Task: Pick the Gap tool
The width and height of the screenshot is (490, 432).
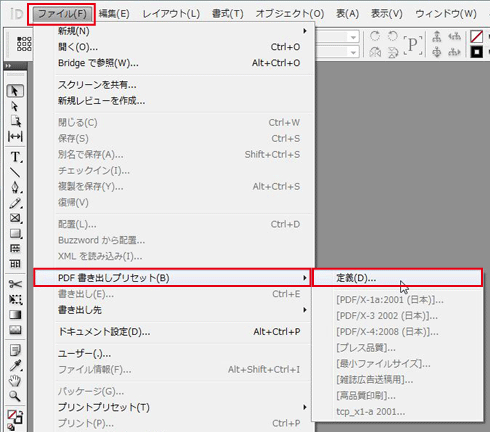Action: [x=15, y=136]
